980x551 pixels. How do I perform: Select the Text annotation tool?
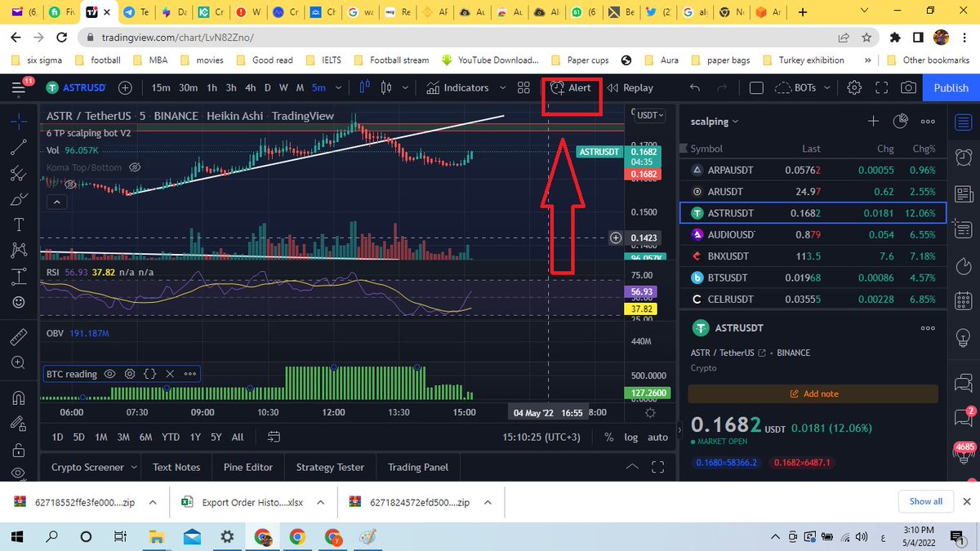(x=19, y=224)
